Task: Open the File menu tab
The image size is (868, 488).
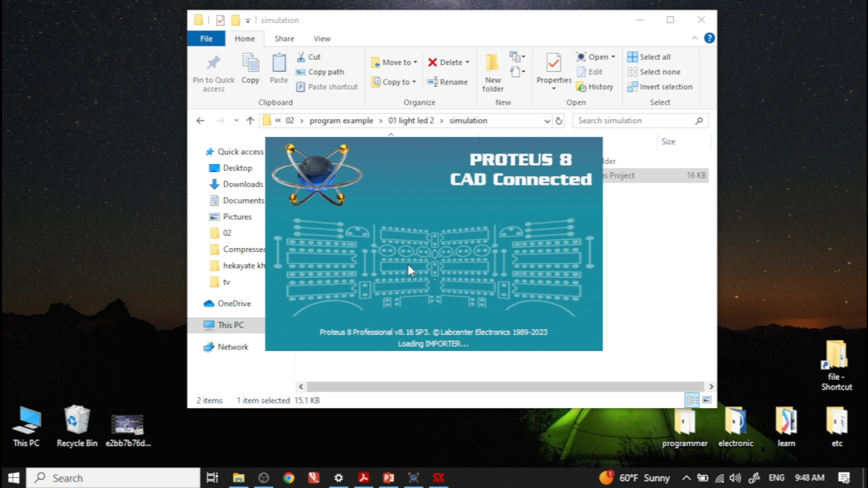Action: 206,38
